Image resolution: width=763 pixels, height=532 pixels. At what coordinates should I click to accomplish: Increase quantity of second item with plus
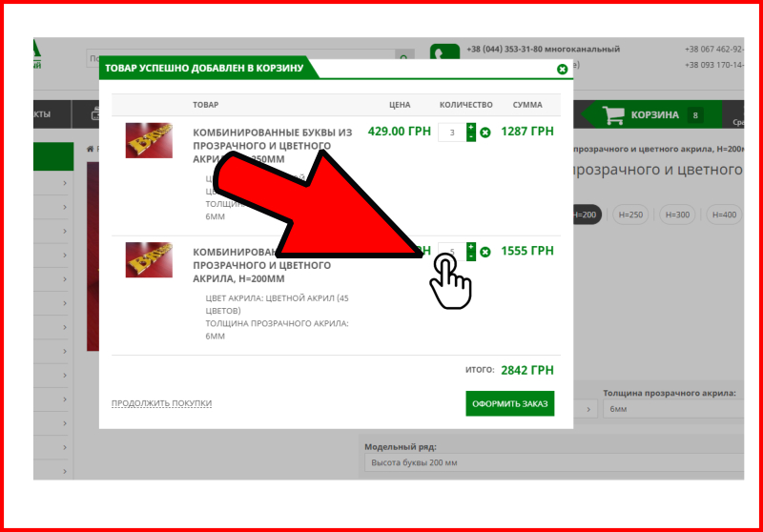[471, 247]
